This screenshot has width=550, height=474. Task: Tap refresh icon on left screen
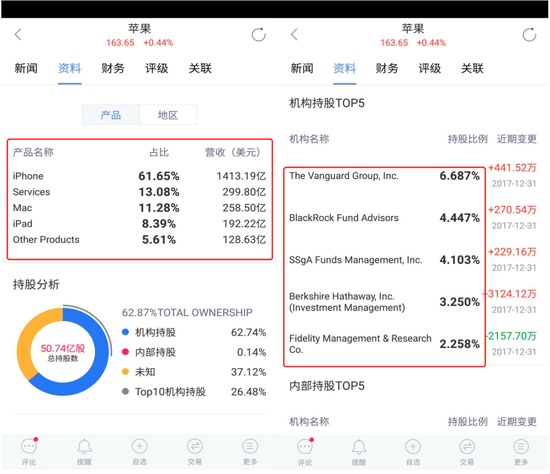(x=259, y=34)
